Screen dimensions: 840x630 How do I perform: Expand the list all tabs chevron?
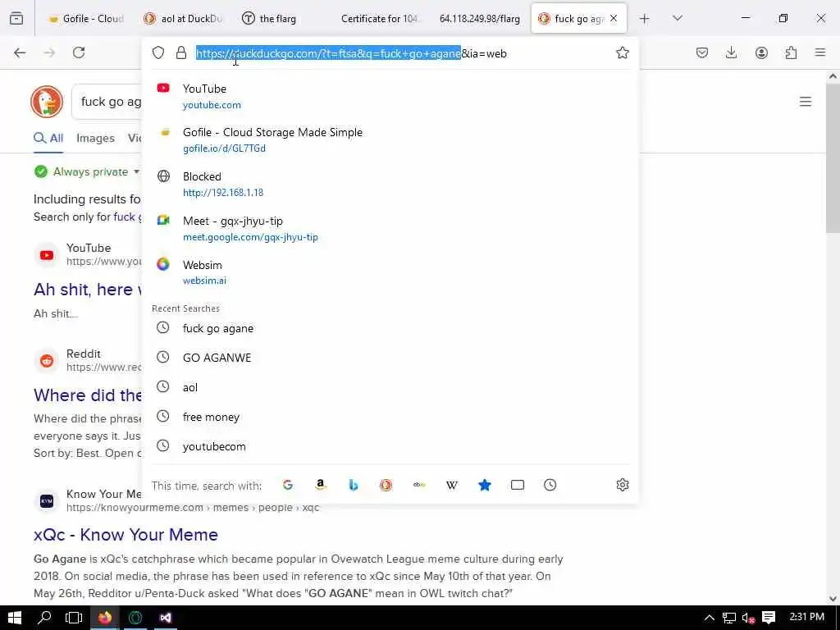(x=677, y=19)
